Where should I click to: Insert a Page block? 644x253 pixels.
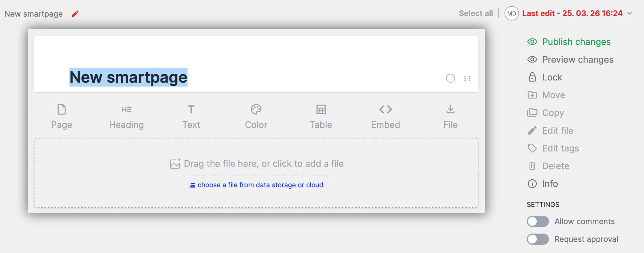point(62,116)
